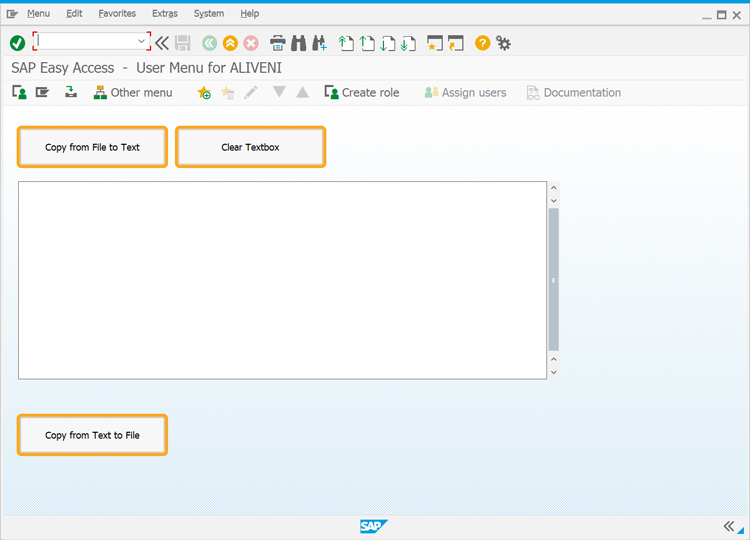750x540 pixels.
Task: Click the Delete Favorites star icon
Action: tap(228, 92)
